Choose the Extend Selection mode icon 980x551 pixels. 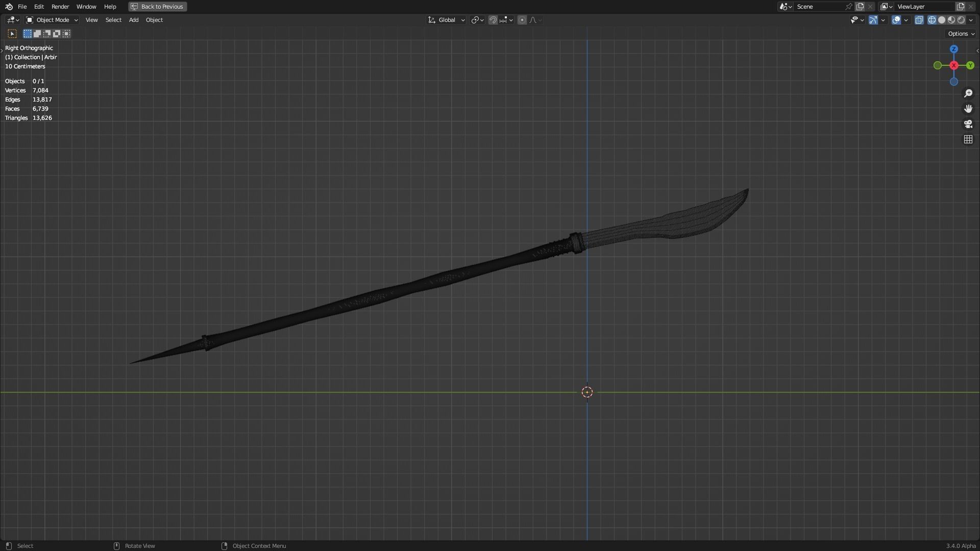point(37,34)
